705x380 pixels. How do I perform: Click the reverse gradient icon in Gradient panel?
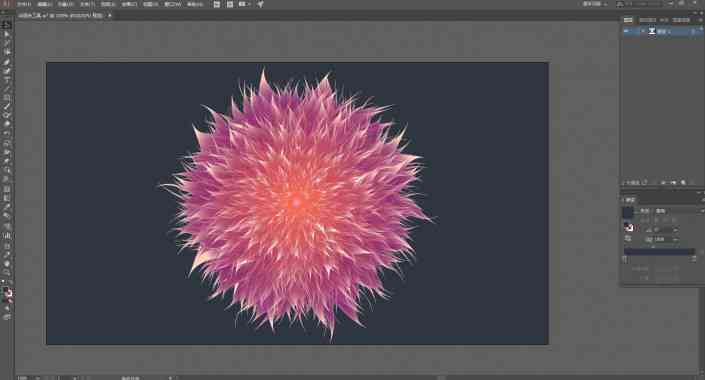coord(628,238)
